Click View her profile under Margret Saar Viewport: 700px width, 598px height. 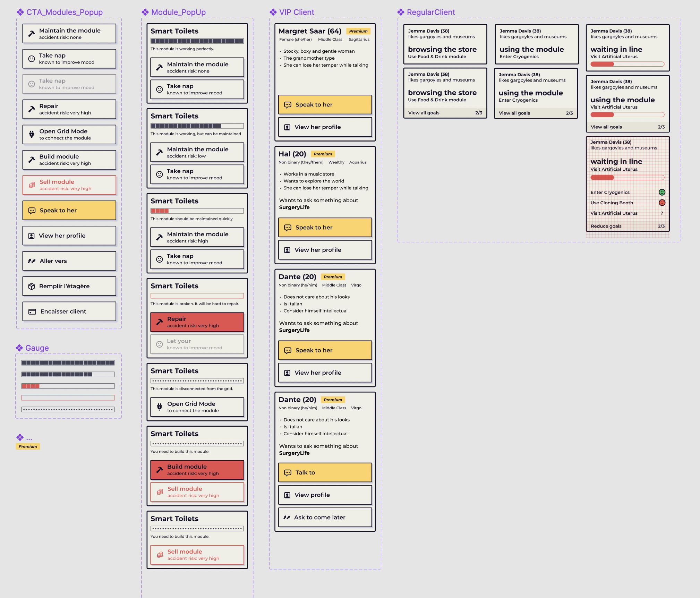pos(325,127)
